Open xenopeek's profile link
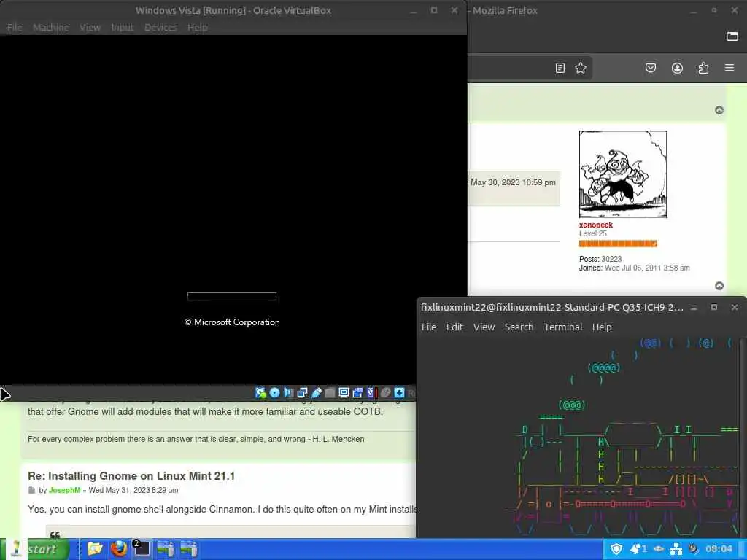Image resolution: width=747 pixels, height=560 pixels. coord(596,225)
